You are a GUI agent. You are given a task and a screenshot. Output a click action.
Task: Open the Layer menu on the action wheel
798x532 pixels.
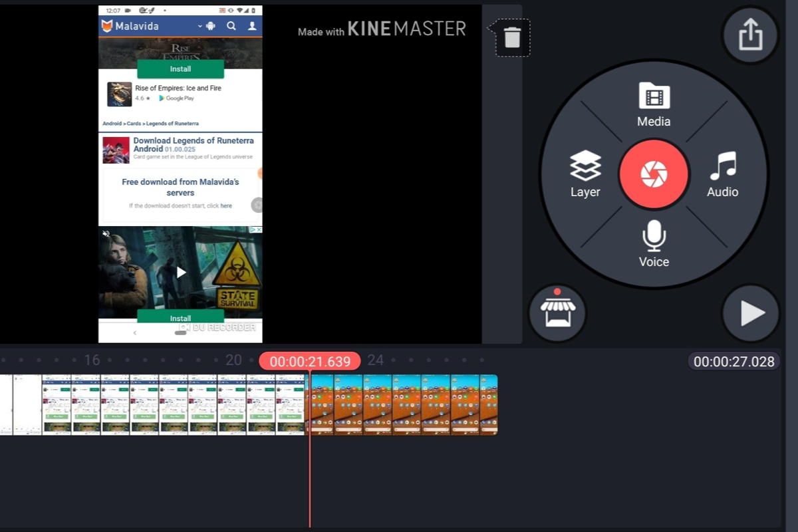click(x=585, y=174)
